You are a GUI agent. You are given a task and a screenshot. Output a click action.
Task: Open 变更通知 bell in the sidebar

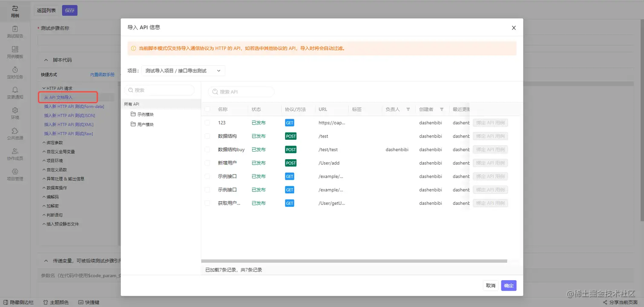(x=15, y=93)
